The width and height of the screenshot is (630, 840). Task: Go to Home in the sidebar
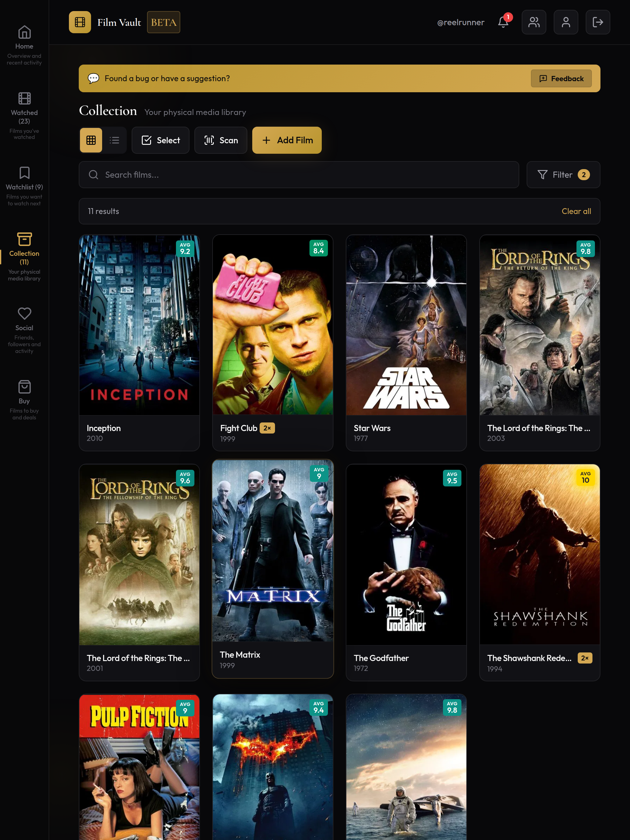(x=24, y=45)
